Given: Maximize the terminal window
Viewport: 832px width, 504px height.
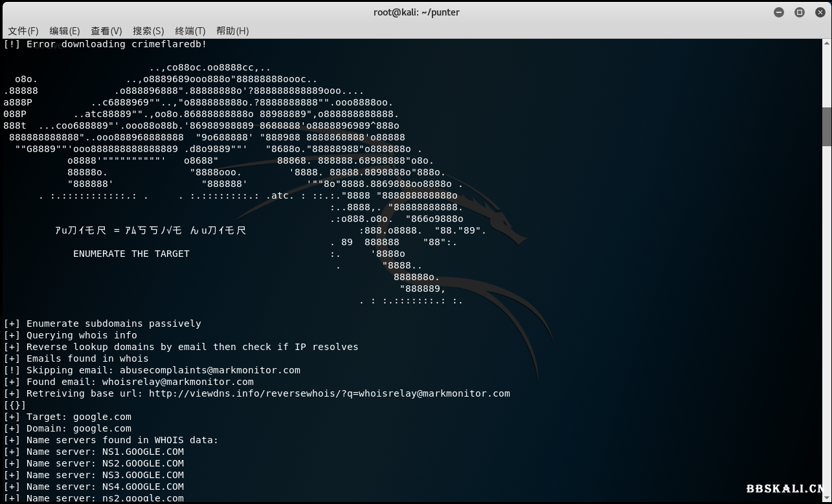Looking at the screenshot, I should [800, 12].
